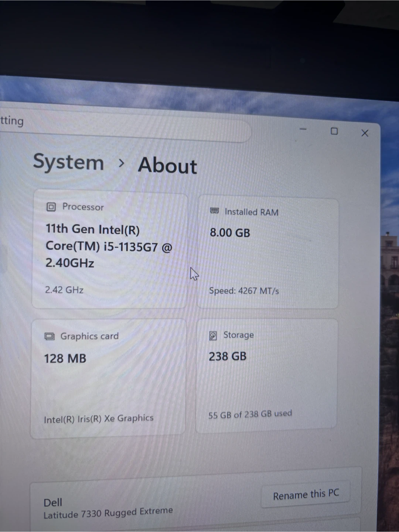Go back to System in breadcrumb
The height and width of the screenshot is (532, 399).
(x=68, y=162)
